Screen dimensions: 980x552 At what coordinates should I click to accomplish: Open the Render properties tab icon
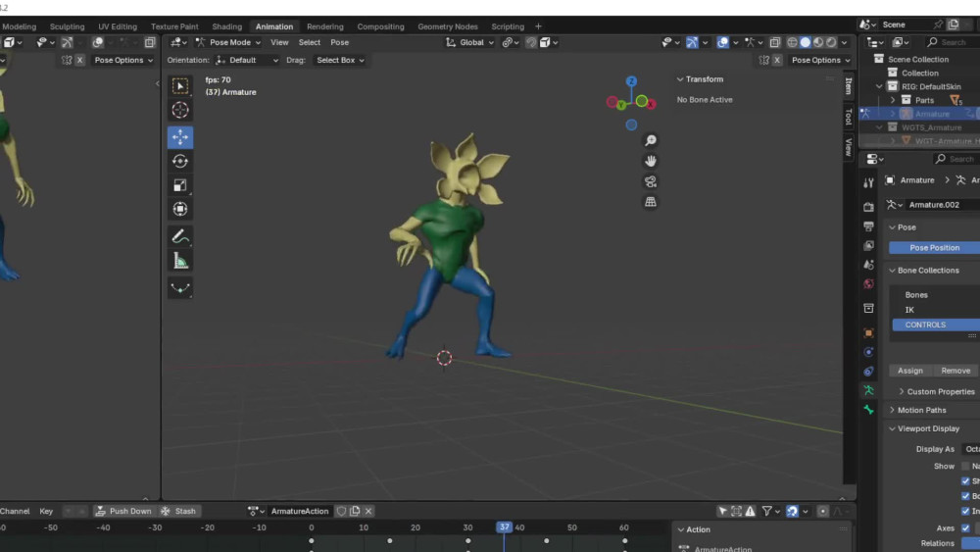click(868, 206)
